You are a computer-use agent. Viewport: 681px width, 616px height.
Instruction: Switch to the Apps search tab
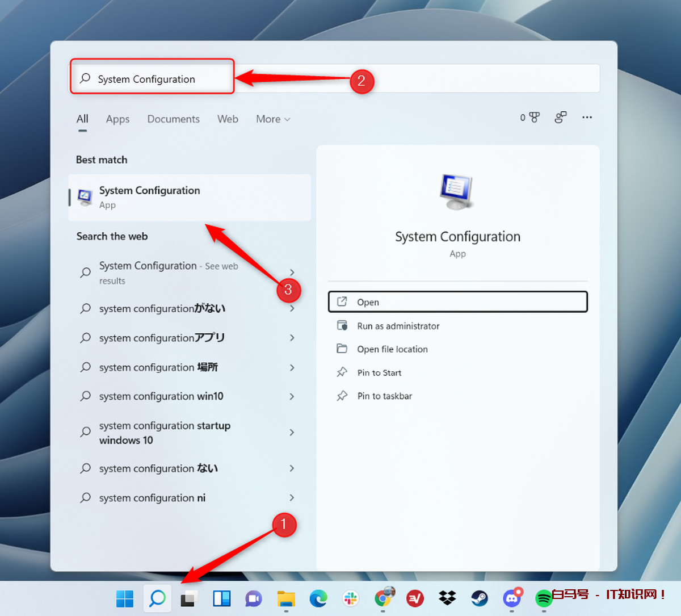(x=117, y=119)
